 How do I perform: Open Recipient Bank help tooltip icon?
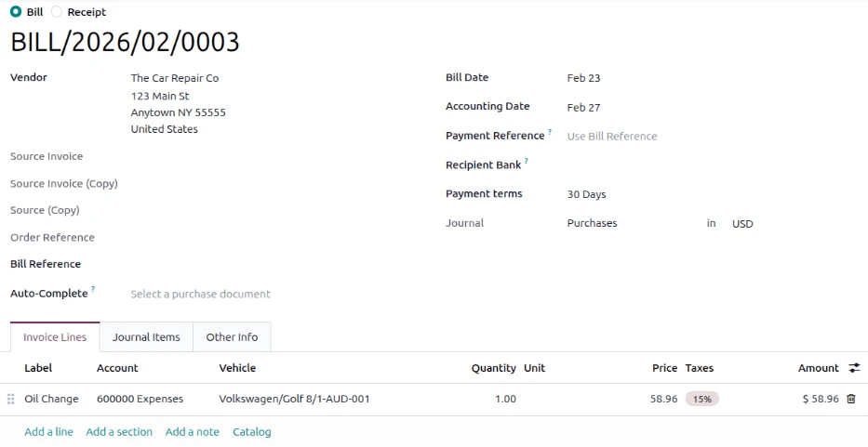click(527, 162)
